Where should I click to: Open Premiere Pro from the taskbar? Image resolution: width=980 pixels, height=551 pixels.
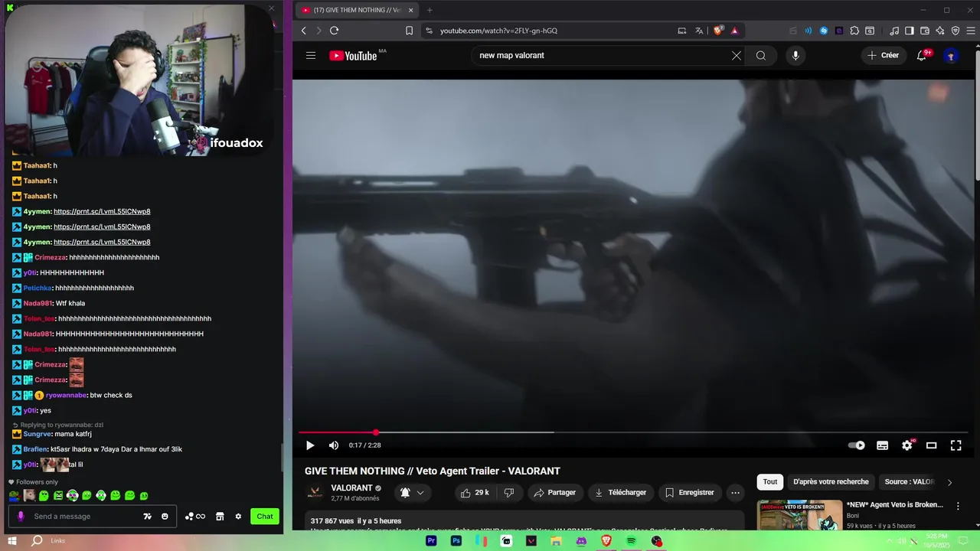tap(431, 541)
